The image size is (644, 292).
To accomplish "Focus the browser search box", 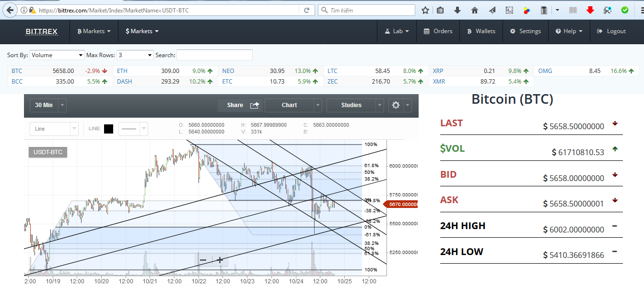I will click(x=366, y=10).
